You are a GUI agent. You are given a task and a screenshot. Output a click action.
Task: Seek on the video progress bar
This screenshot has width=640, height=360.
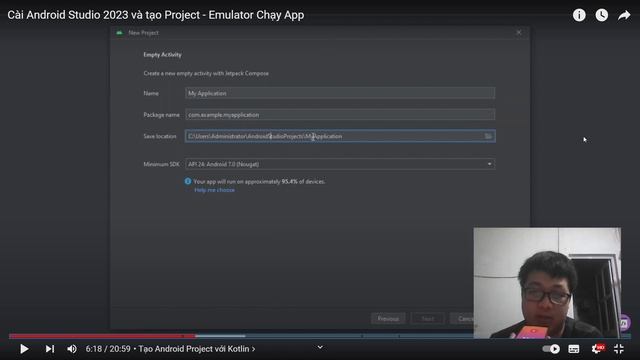tap(320, 336)
